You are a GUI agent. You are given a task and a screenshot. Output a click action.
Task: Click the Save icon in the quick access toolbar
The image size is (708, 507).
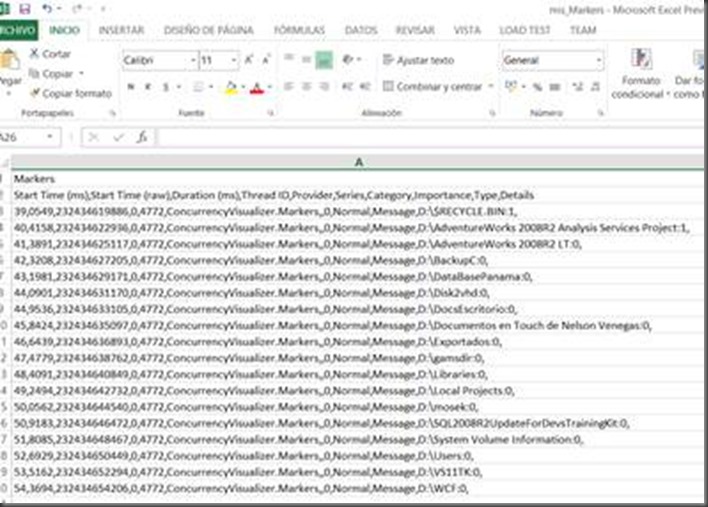25,9
